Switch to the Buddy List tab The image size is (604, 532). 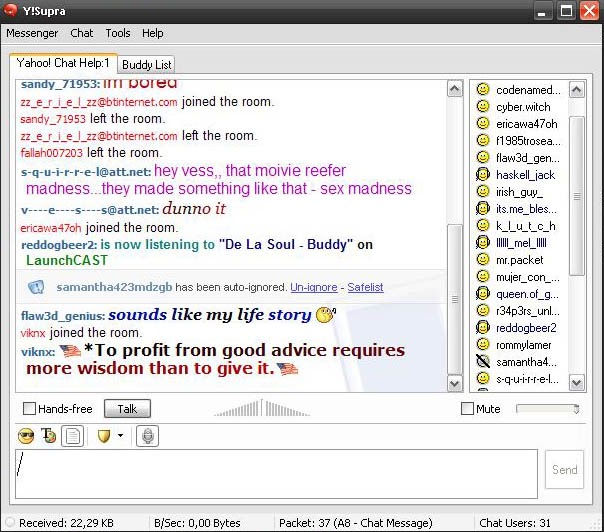pyautogui.click(x=146, y=65)
